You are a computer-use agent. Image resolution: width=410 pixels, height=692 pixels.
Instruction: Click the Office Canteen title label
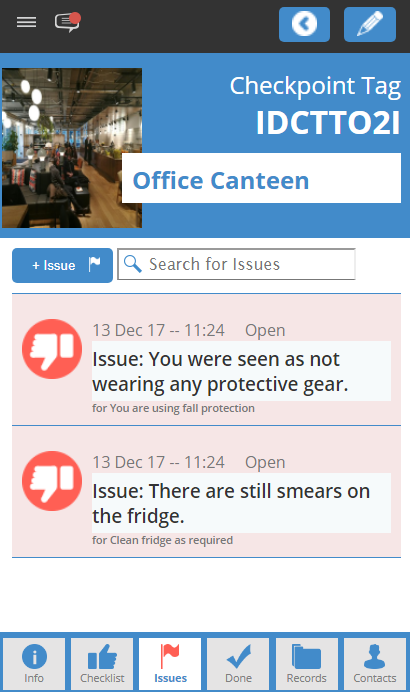pyautogui.click(x=221, y=181)
